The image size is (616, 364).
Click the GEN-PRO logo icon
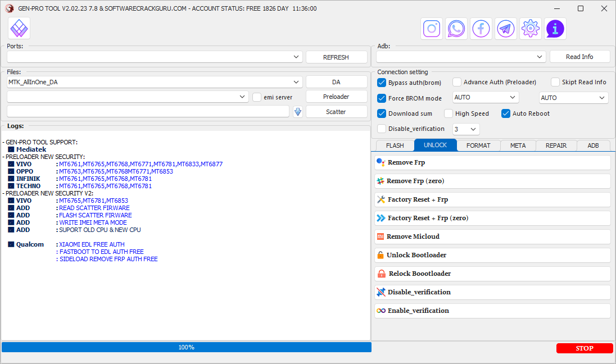coord(20,28)
